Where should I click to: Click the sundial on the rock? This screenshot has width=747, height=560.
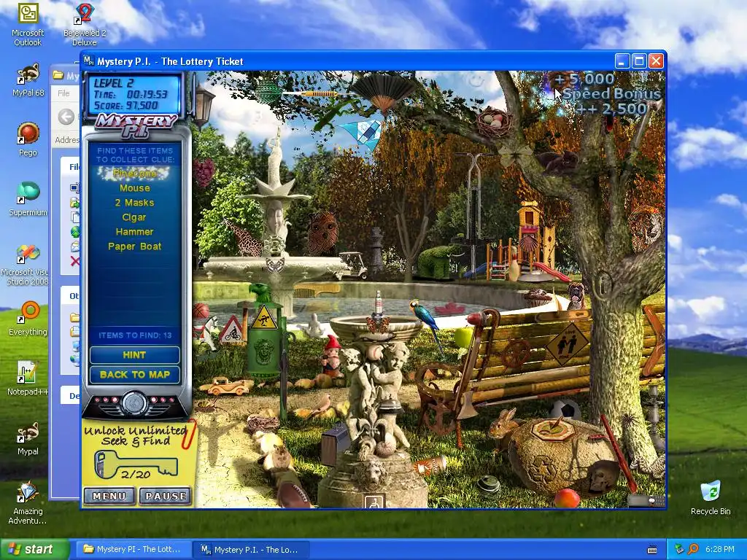553,430
